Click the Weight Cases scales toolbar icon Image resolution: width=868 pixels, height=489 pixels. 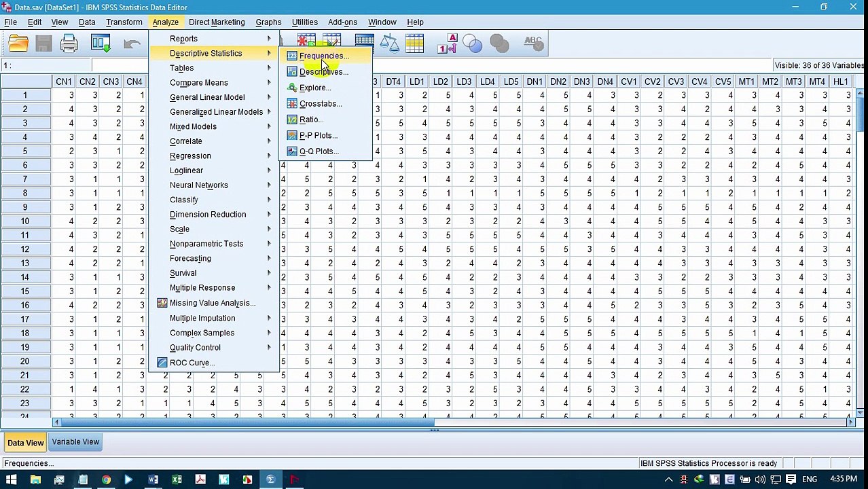(389, 44)
